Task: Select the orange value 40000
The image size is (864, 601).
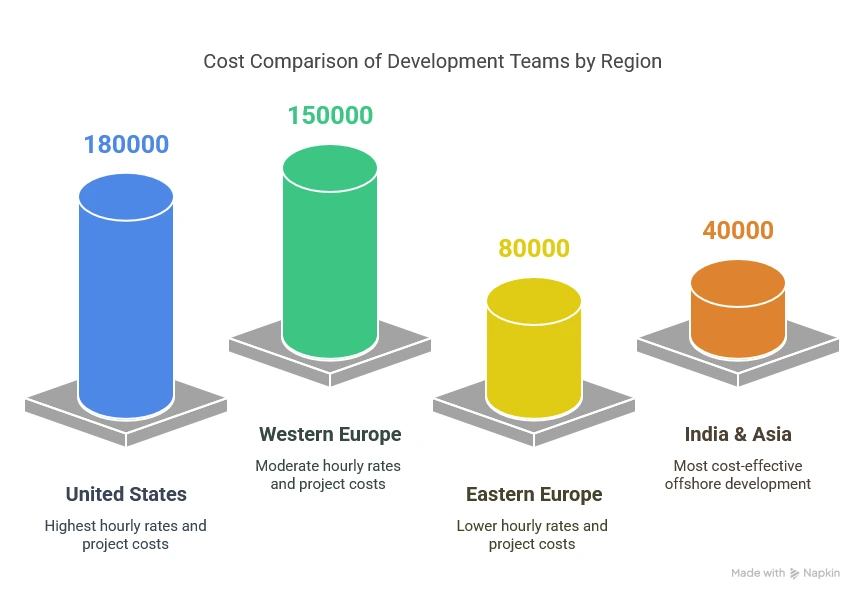Action: pyautogui.click(x=738, y=230)
